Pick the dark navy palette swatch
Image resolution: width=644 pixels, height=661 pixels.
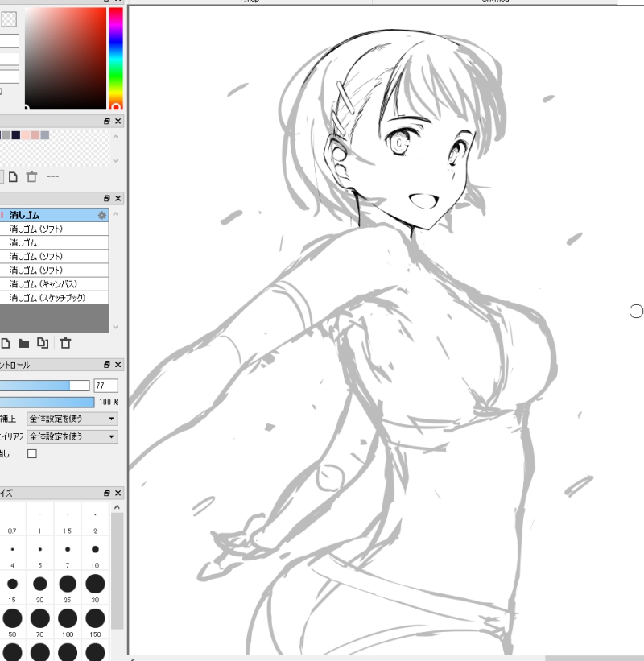coord(16,135)
